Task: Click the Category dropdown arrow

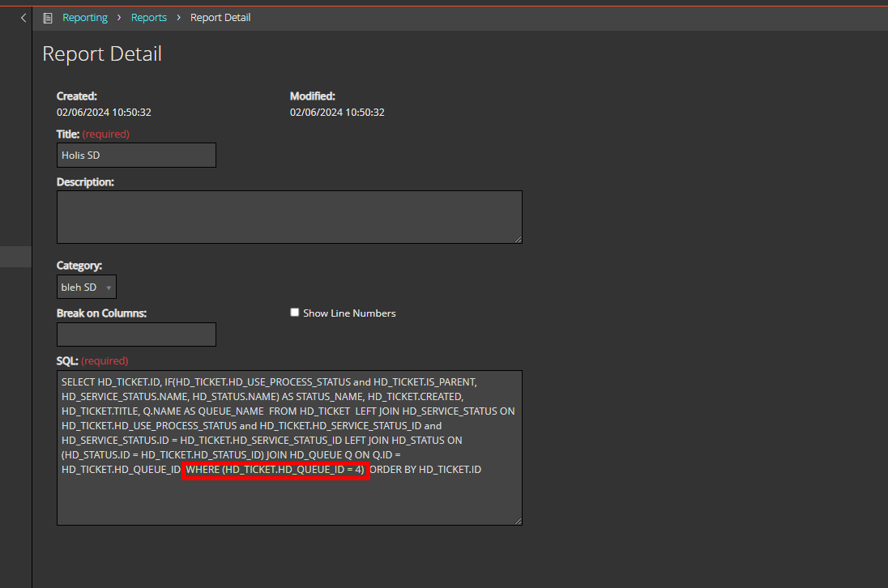Action: (x=109, y=288)
